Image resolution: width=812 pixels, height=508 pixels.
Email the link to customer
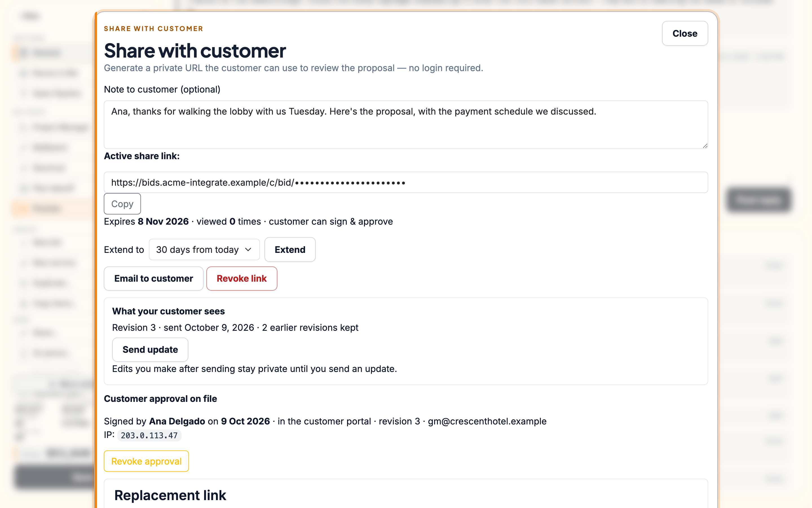[154, 279]
